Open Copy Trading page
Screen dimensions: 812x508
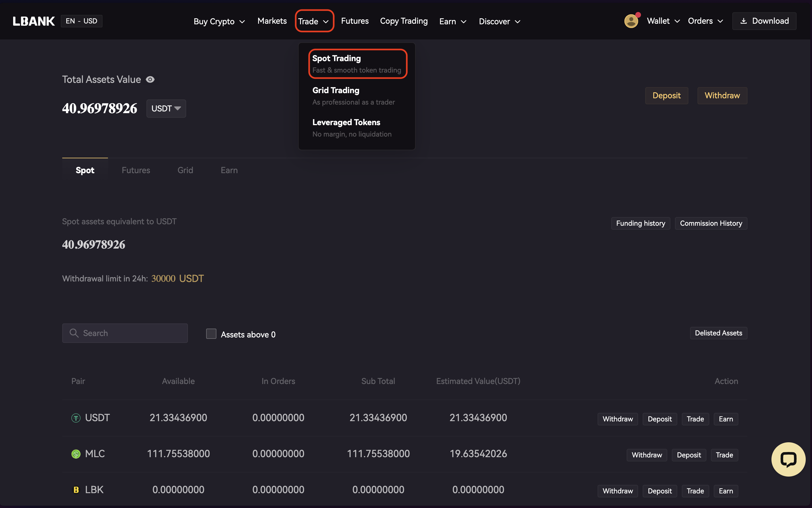[x=404, y=21]
